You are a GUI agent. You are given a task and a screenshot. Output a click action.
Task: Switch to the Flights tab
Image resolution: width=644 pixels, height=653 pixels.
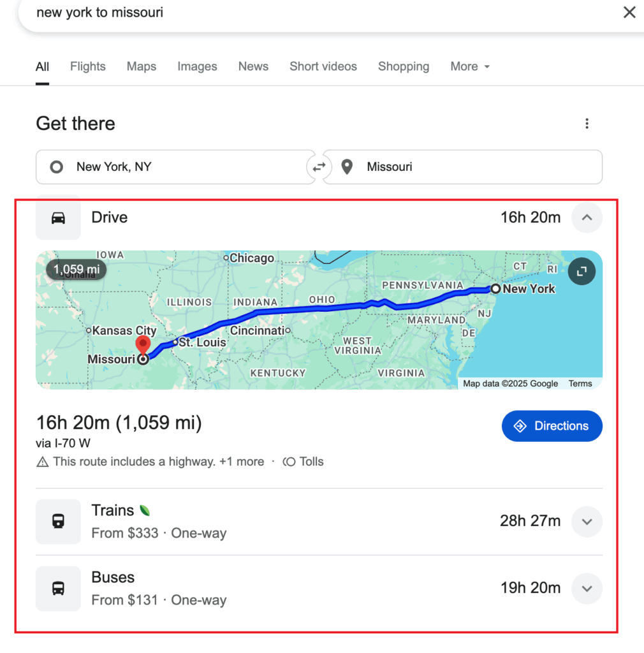click(88, 66)
